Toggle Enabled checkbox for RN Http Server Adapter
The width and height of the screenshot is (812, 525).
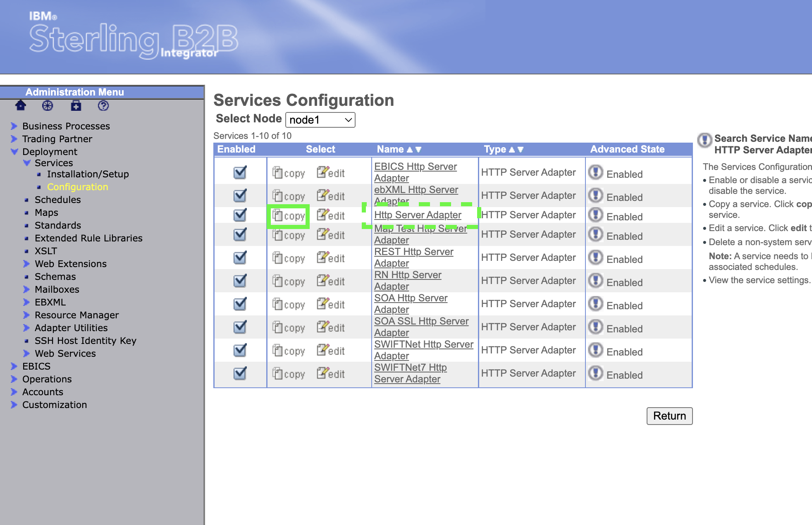coord(240,281)
